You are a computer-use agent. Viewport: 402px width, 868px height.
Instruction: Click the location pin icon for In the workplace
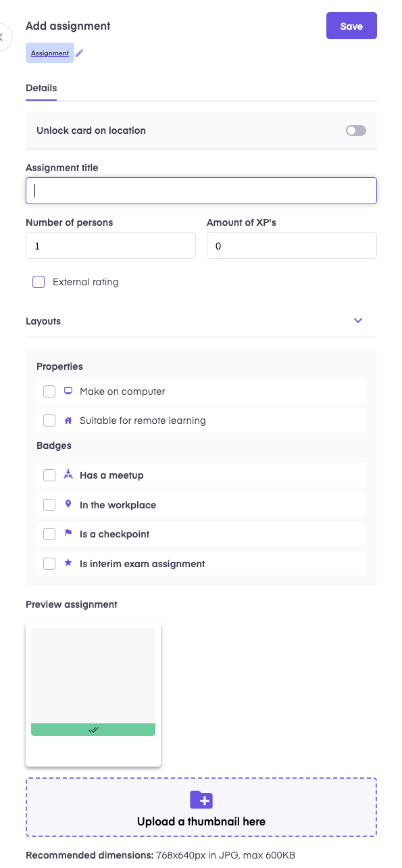click(x=68, y=504)
